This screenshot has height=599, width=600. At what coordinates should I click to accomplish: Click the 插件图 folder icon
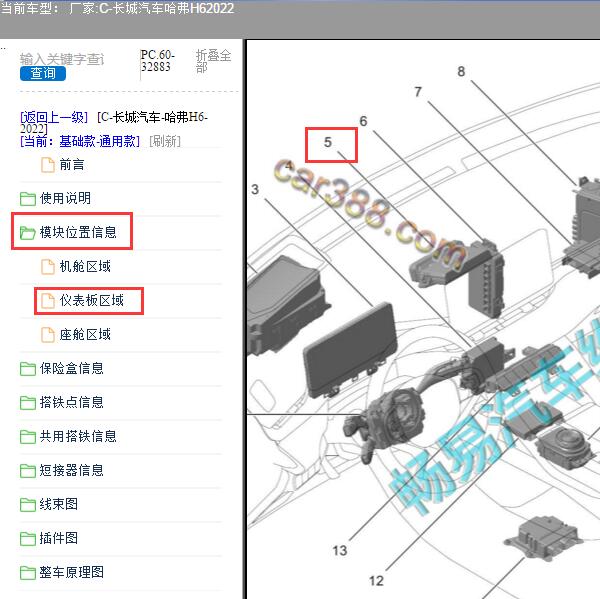(28, 539)
